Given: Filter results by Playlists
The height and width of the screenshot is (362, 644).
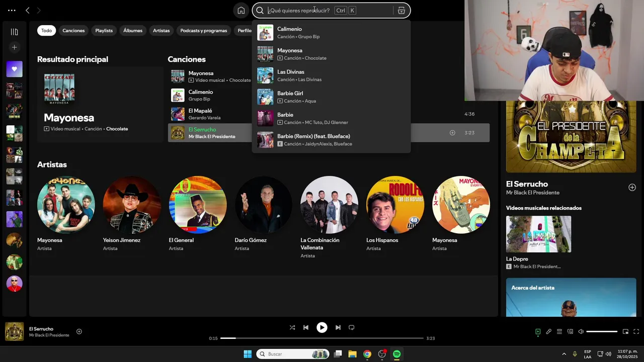Looking at the screenshot, I should pyautogui.click(x=104, y=31).
